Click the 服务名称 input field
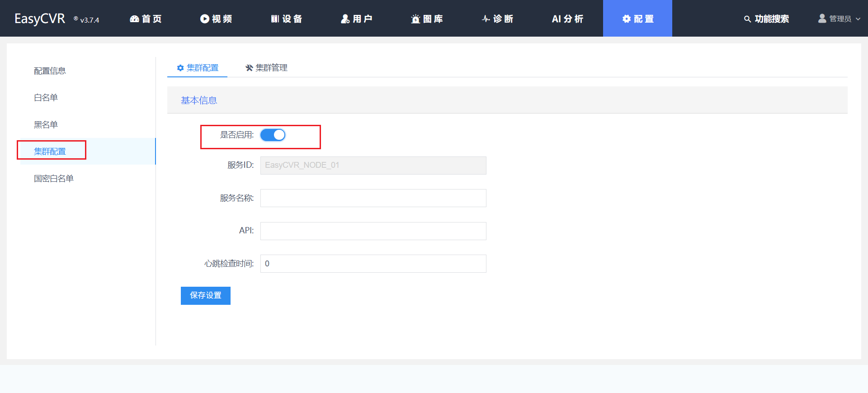Screen dimensions: 868x393 (x=373, y=198)
